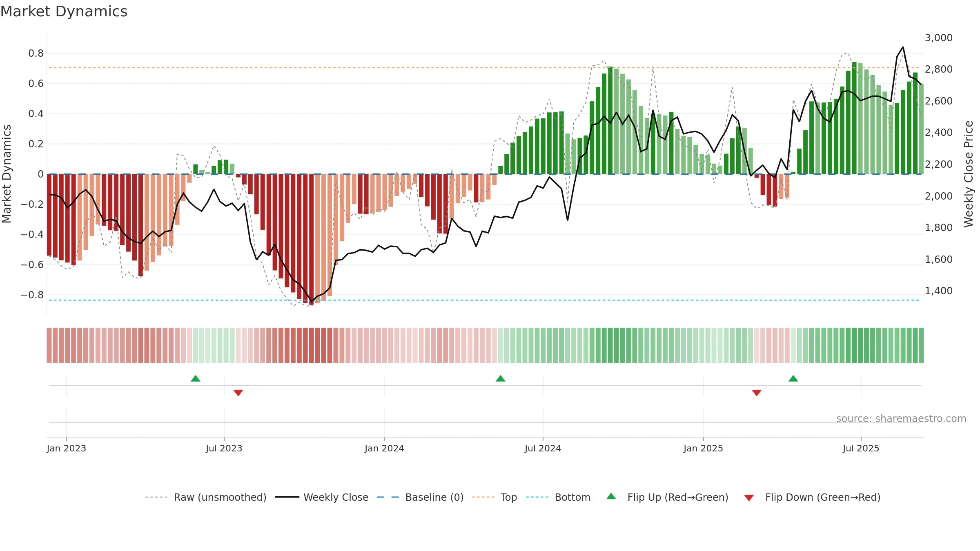Click red Flip Down triangle in legend
The image size is (980, 551).
(749, 498)
